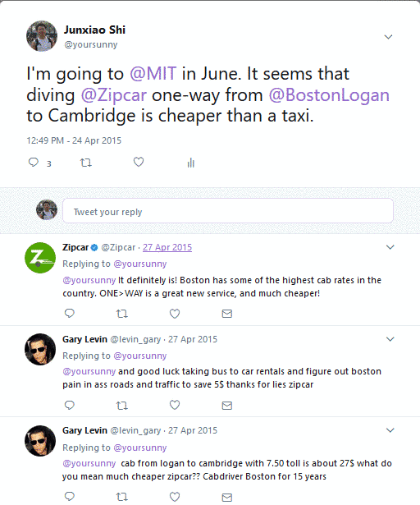420x505 pixels.
Task: Click reply icon on Junxiao Shi's main tweet
Action: click(x=34, y=162)
